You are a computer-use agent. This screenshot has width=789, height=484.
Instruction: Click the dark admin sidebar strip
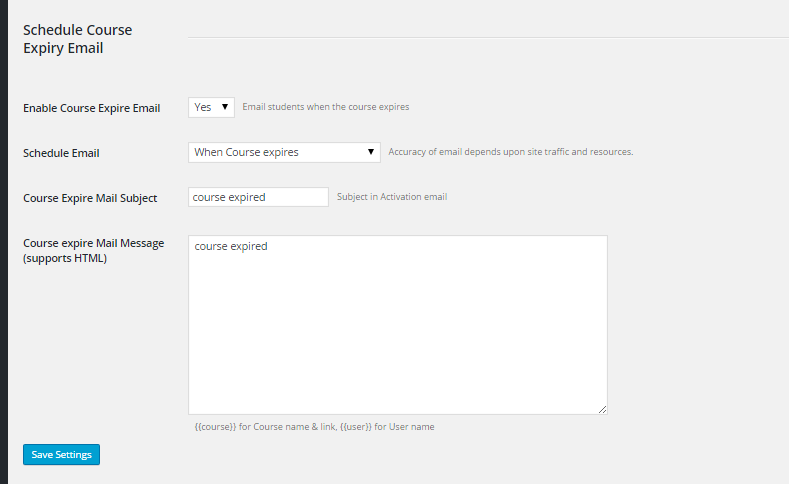pos(4,242)
